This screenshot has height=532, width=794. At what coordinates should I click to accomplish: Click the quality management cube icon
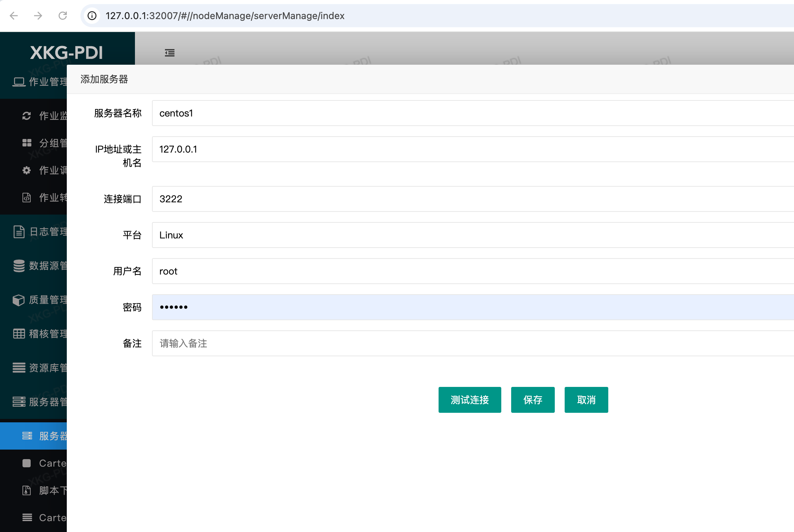[19, 300]
